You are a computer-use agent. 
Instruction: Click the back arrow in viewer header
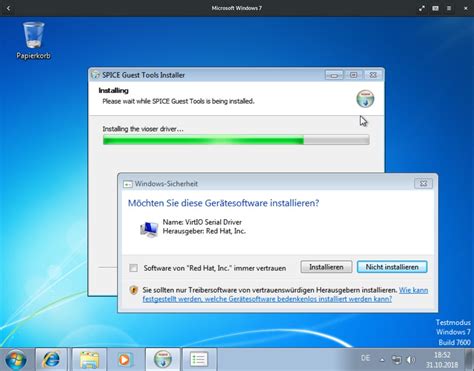tap(9, 8)
